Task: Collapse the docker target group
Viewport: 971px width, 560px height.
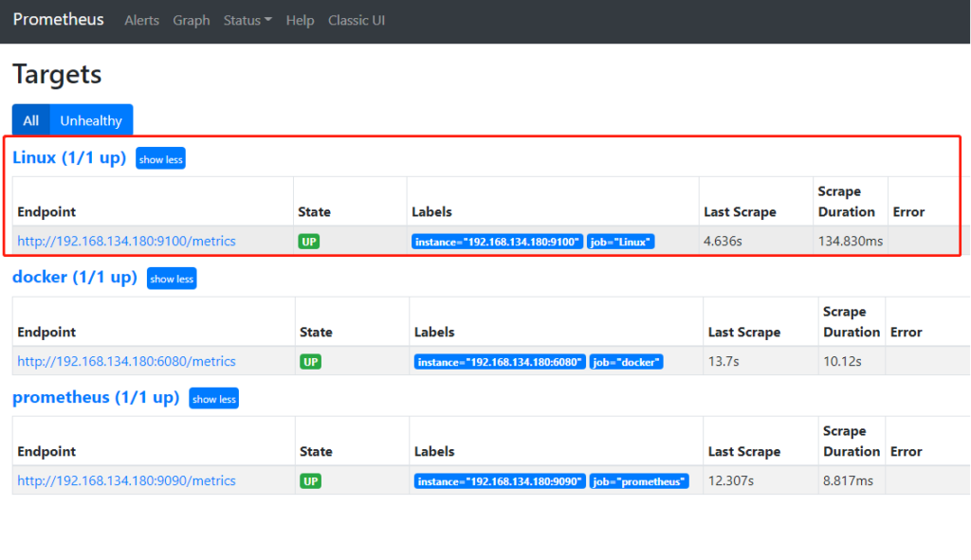Action: pyautogui.click(x=172, y=279)
